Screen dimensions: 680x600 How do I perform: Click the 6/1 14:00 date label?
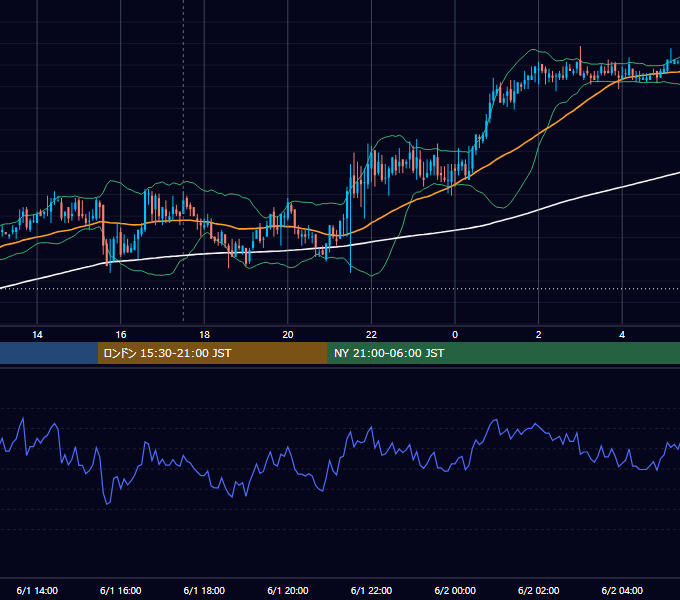pyautogui.click(x=37, y=590)
